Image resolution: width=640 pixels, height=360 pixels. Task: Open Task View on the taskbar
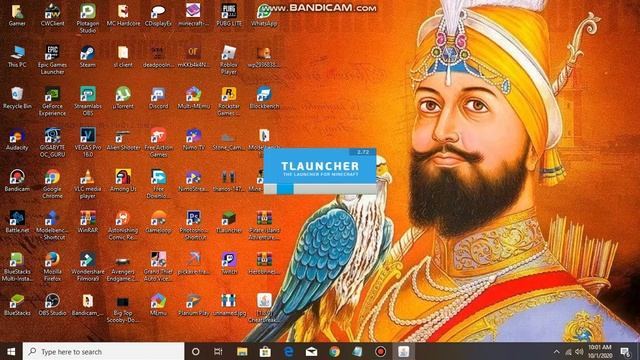(x=218, y=351)
